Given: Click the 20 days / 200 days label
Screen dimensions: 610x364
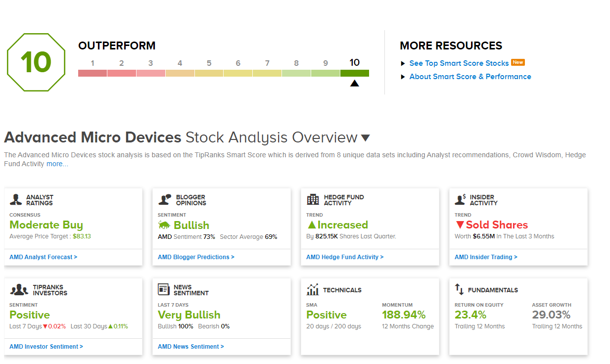Looking at the screenshot, I should click(x=333, y=326).
